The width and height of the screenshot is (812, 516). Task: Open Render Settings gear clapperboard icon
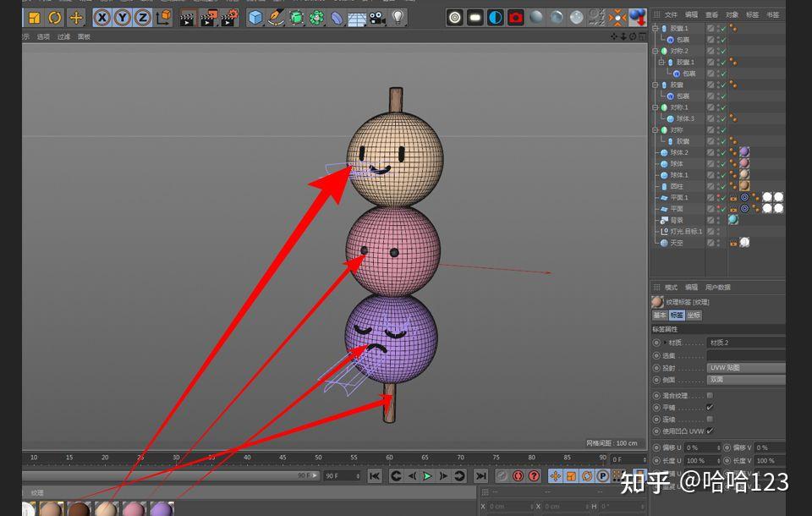[x=229, y=19]
